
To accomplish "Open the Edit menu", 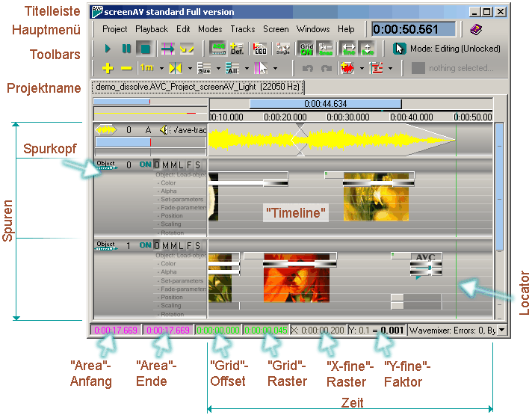I will coord(183,29).
